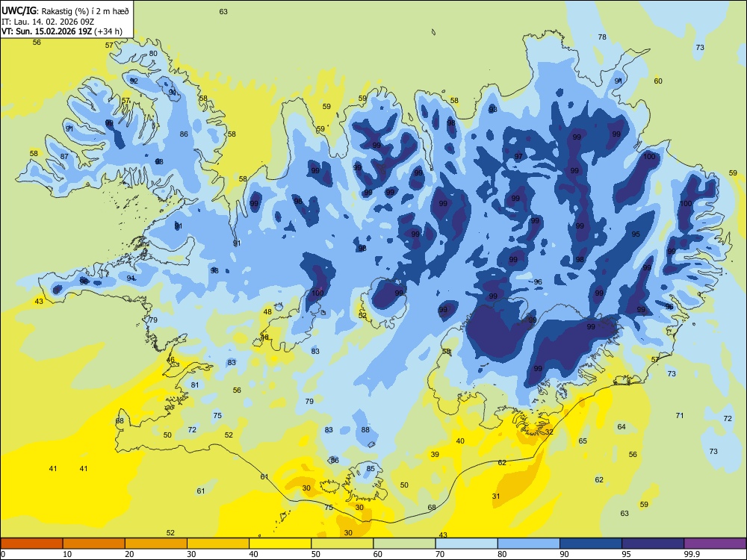Select the map humidity value '65'
The image size is (747, 560).
click(x=583, y=441)
